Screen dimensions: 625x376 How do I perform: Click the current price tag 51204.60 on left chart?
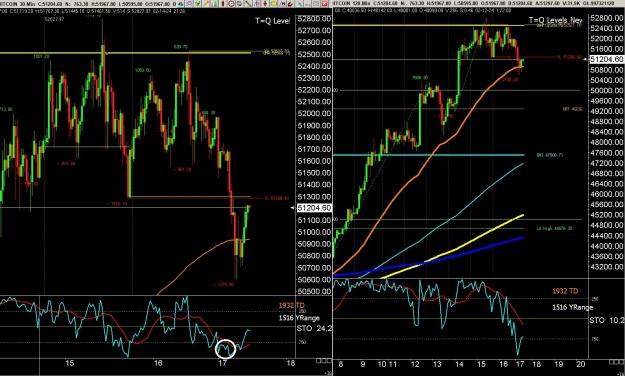coord(314,208)
